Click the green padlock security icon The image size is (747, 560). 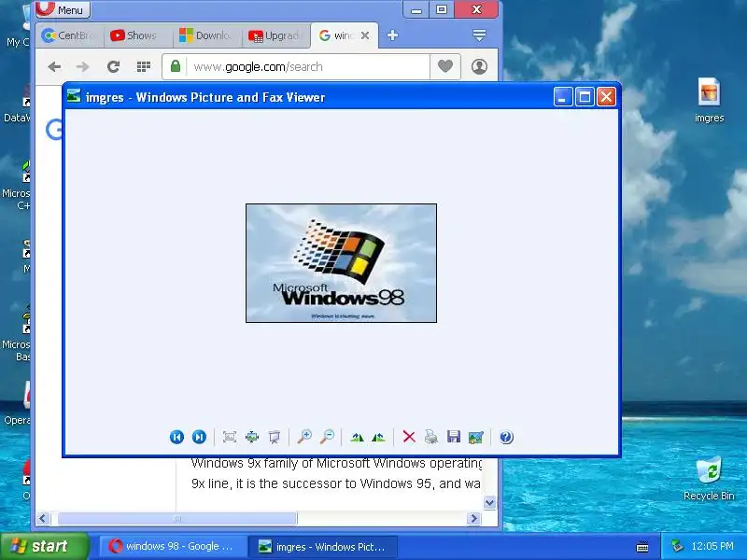coord(176,66)
